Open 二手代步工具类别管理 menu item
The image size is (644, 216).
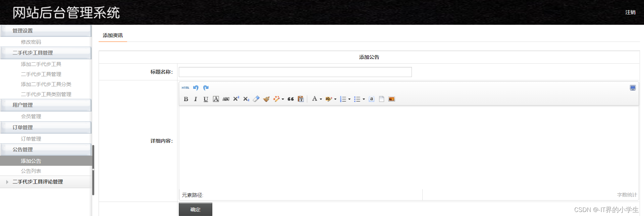(x=46, y=94)
